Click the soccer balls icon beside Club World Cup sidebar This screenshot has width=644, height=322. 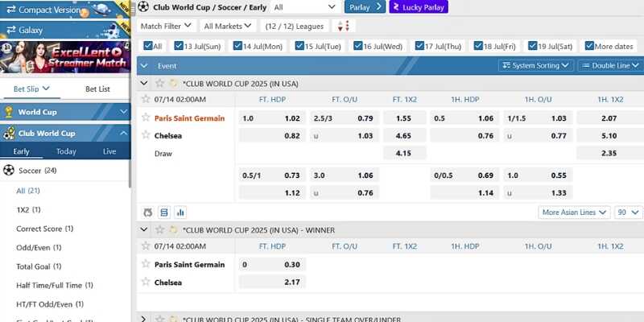pos(9,134)
